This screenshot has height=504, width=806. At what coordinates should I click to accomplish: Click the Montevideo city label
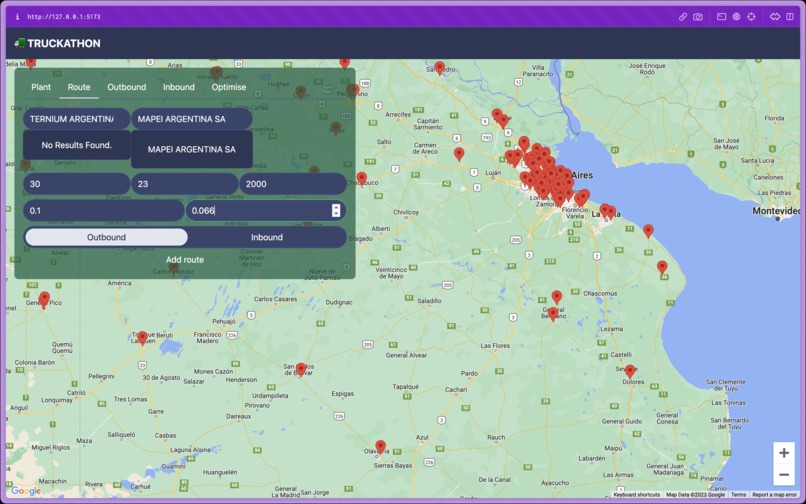pos(776,211)
